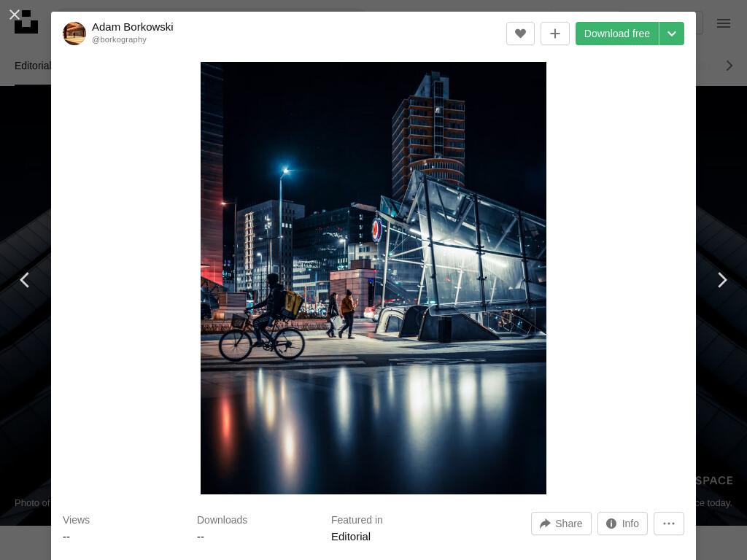747x560 pixels.
Task: Visit the @borkography handle
Action: [x=119, y=39]
